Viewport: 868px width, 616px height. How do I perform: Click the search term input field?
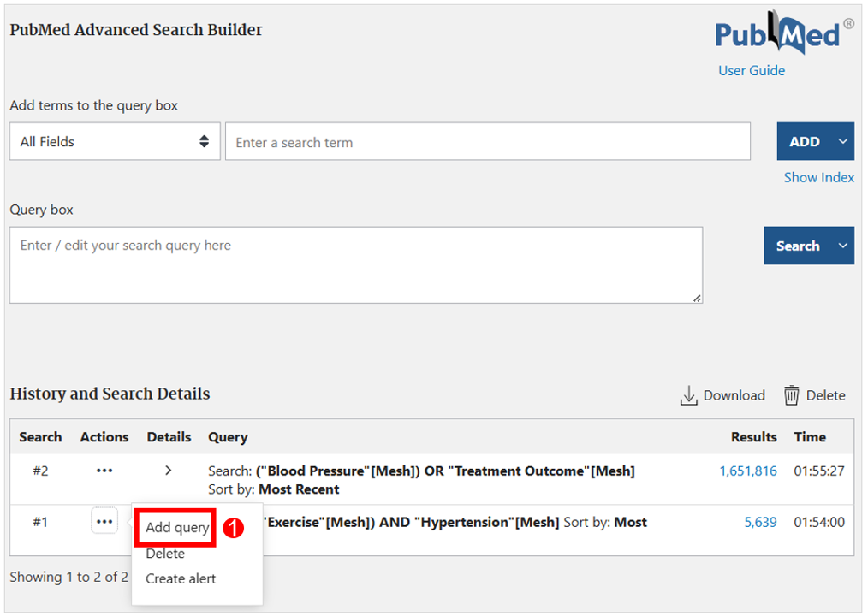coord(488,142)
